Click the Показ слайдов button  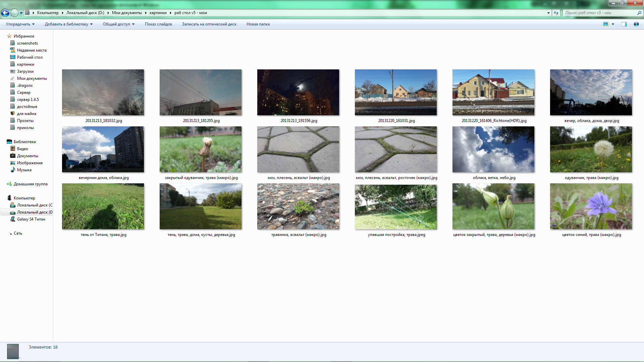pyautogui.click(x=158, y=24)
